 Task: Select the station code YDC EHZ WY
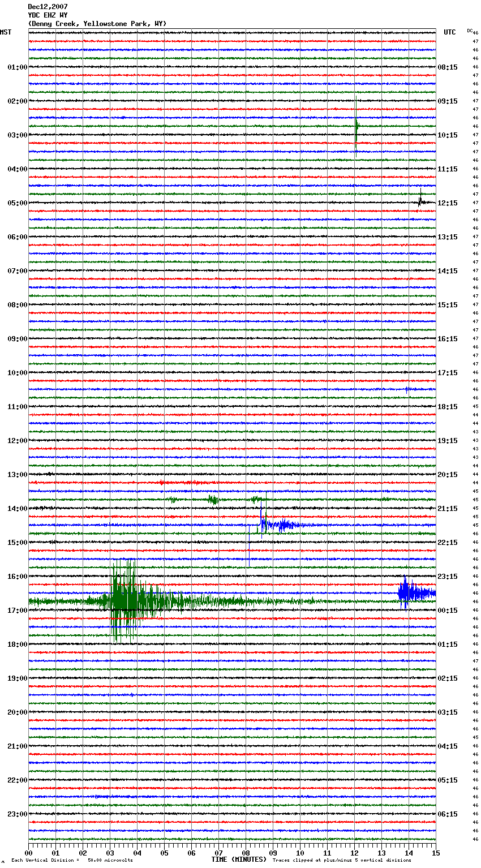(x=48, y=15)
